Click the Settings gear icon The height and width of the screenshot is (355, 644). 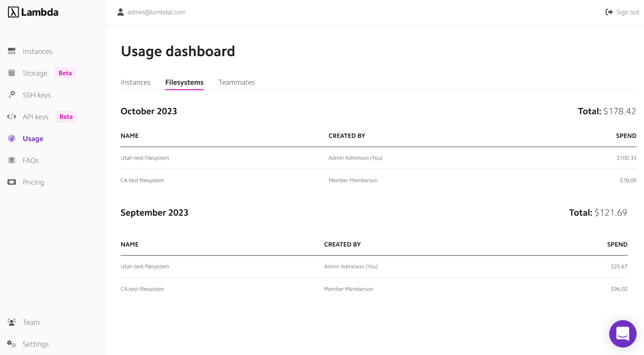(x=11, y=344)
